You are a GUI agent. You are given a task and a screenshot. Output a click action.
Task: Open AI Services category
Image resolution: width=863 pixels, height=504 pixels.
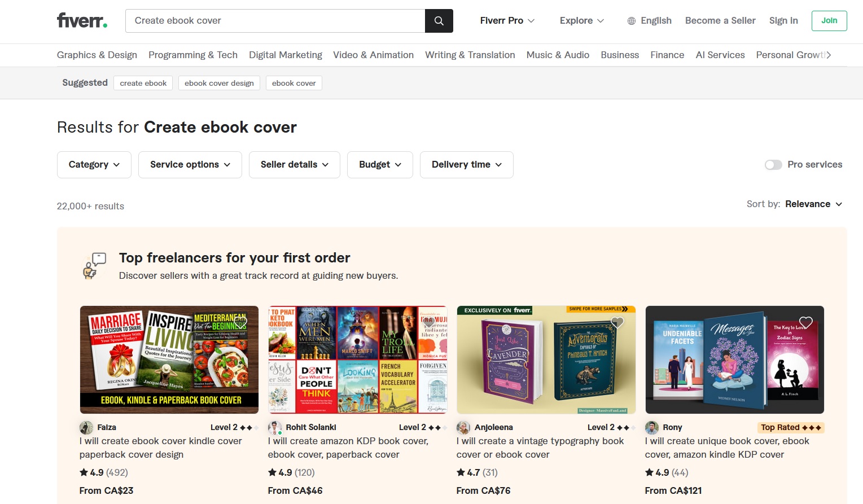point(720,55)
